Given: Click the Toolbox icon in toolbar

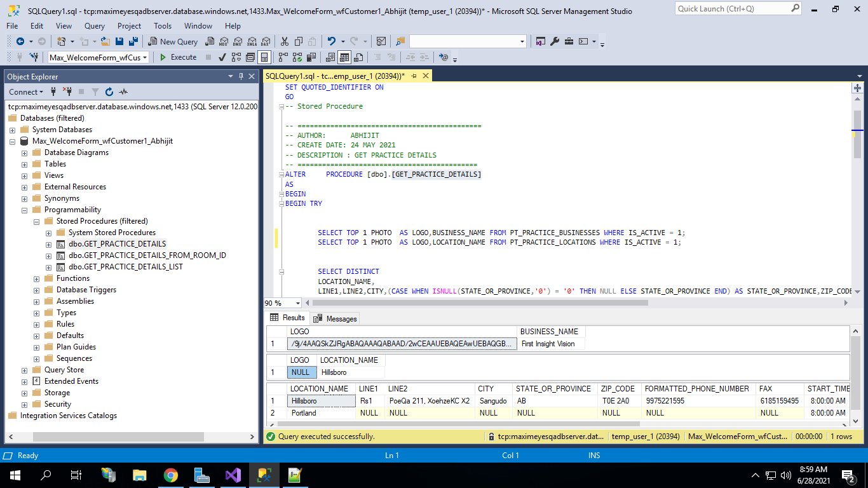Looking at the screenshot, I should pyautogui.click(x=569, y=41).
